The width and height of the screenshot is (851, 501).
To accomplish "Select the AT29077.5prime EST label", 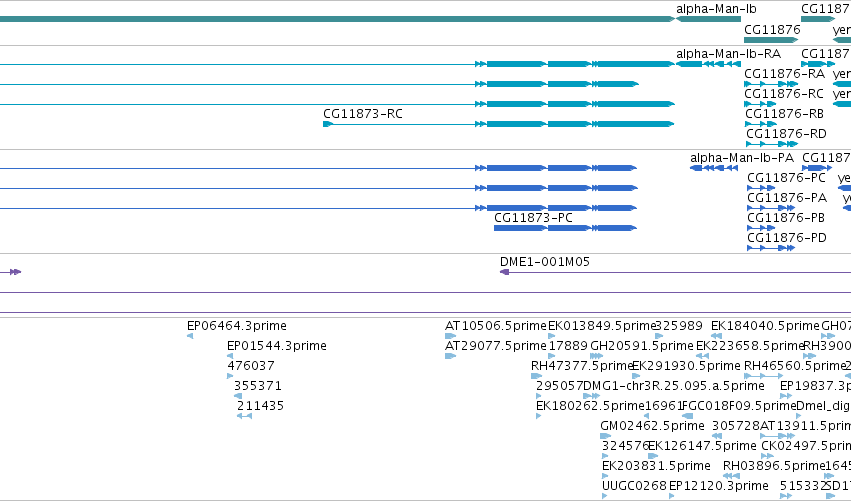I will pos(496,346).
